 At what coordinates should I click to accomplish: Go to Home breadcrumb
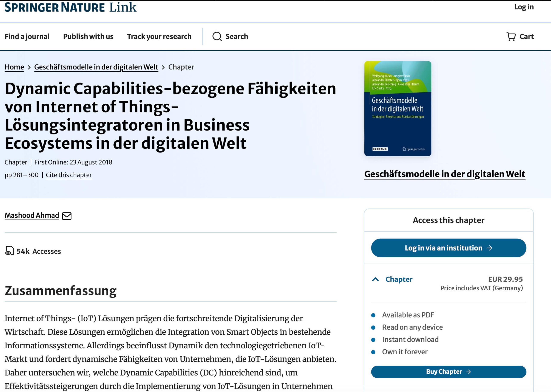(x=14, y=67)
